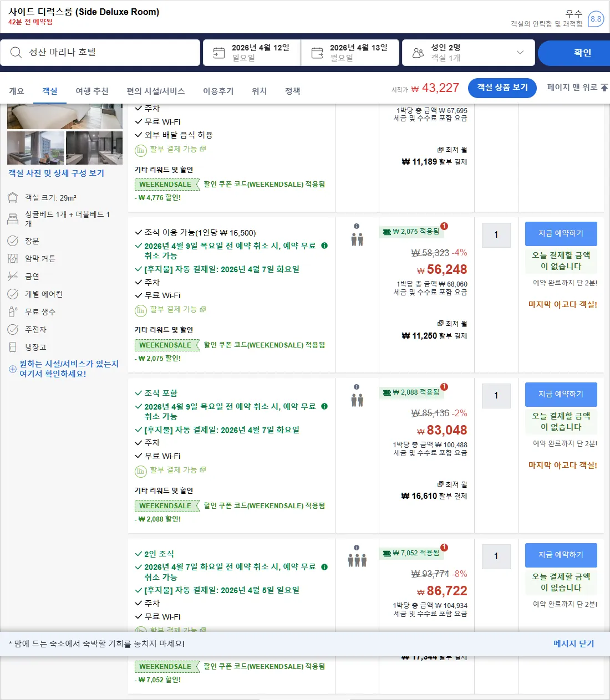610x700 pixels.
Task: Click the plus icon beside 원하는 시설/서비스가 있는지
Action: (13, 369)
